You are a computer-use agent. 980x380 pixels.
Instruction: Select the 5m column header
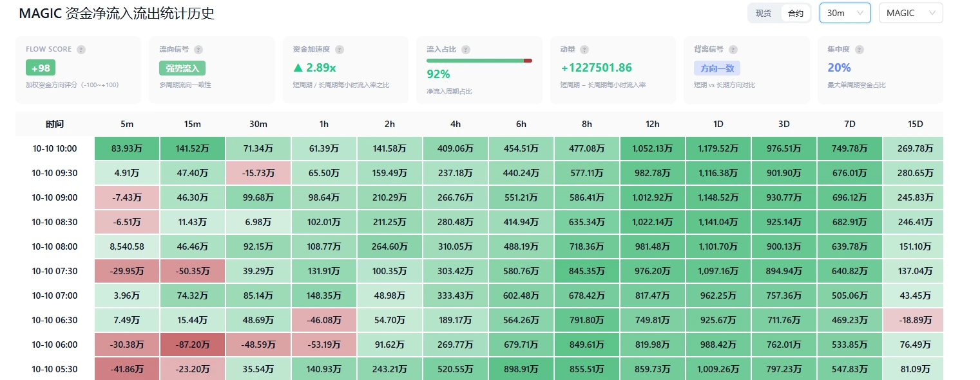[127, 124]
